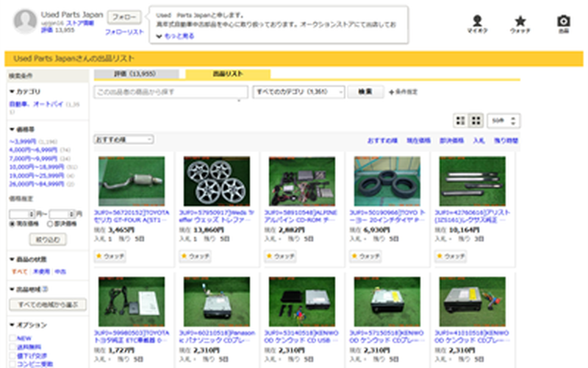This screenshot has height=368, width=588.
Task: Open the Panasonic CD player thumbnail
Action: (x=217, y=302)
